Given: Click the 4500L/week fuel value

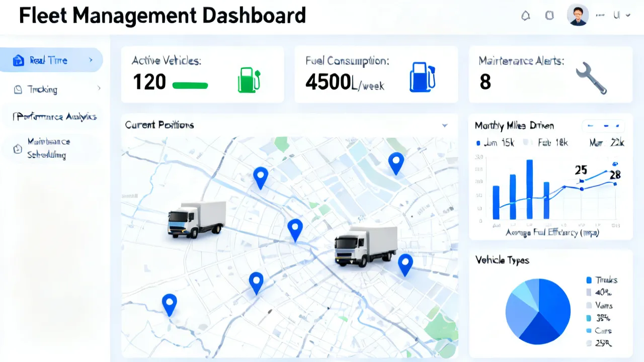Looking at the screenshot, I should pos(345,83).
